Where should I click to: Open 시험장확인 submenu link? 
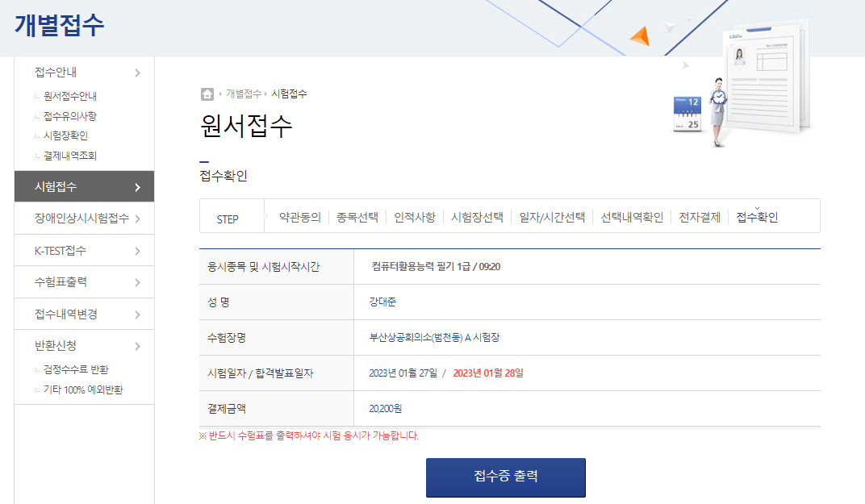(x=65, y=135)
